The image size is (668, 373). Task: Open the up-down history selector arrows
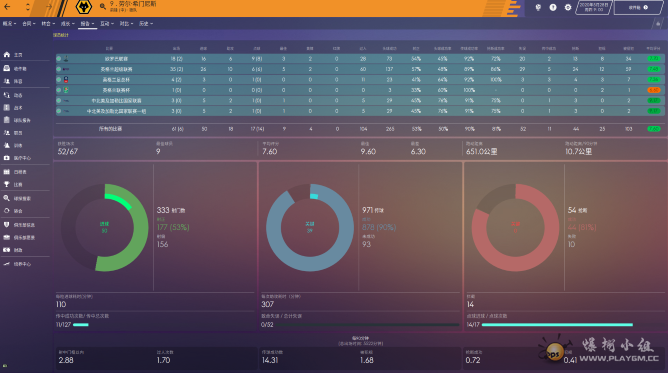[x=28, y=7]
